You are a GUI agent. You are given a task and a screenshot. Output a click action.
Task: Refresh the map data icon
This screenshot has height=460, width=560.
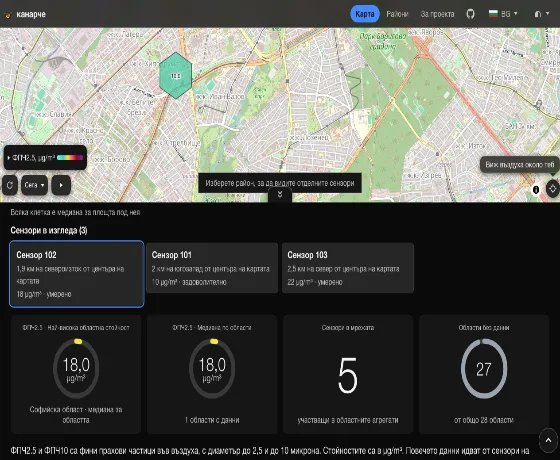click(x=10, y=185)
